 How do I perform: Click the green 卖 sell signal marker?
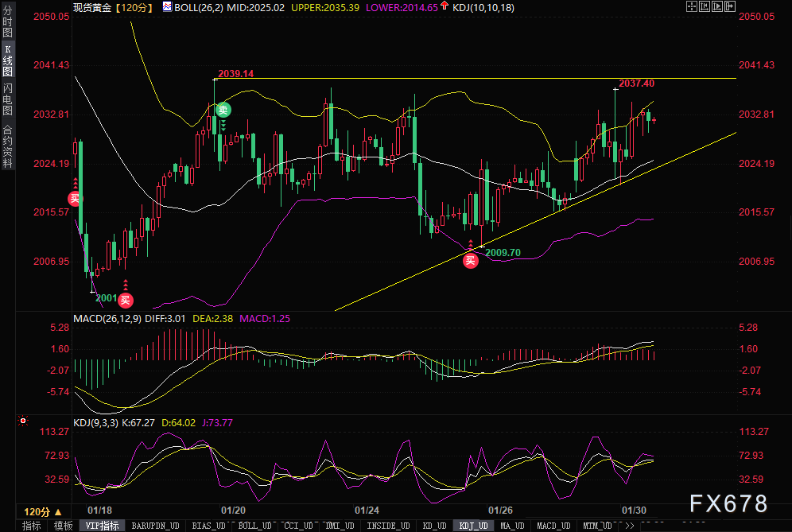click(223, 109)
